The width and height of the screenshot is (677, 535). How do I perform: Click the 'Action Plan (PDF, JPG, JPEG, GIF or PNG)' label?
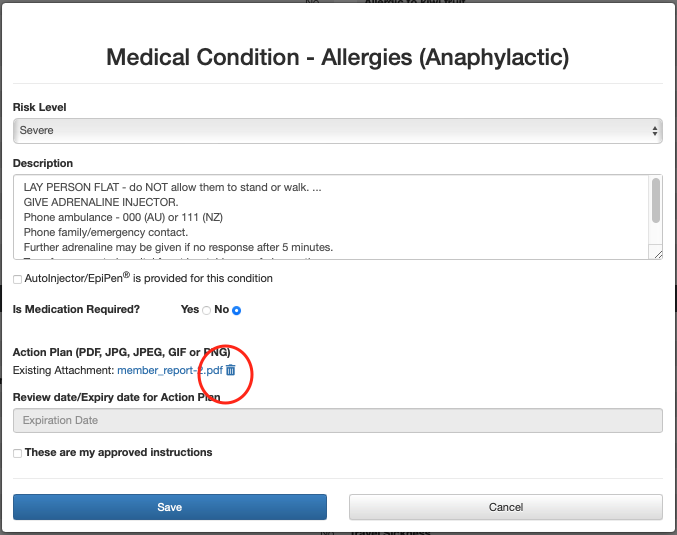coord(121,352)
